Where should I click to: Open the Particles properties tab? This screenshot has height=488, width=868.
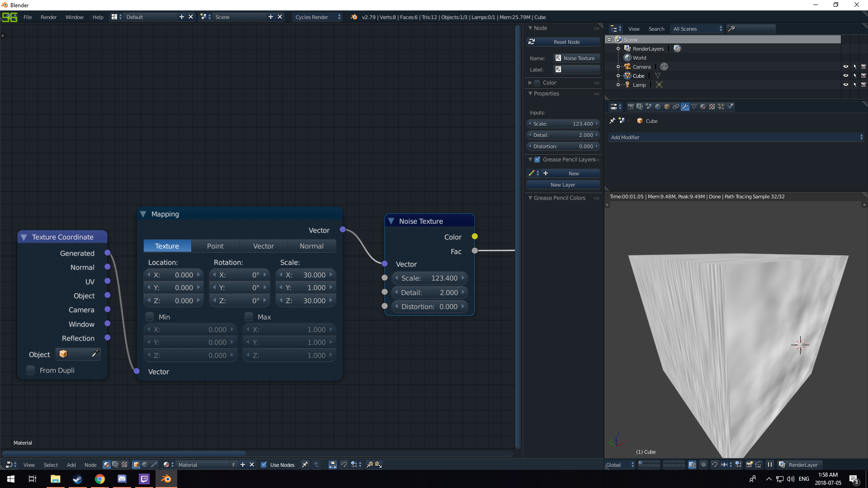(721, 107)
